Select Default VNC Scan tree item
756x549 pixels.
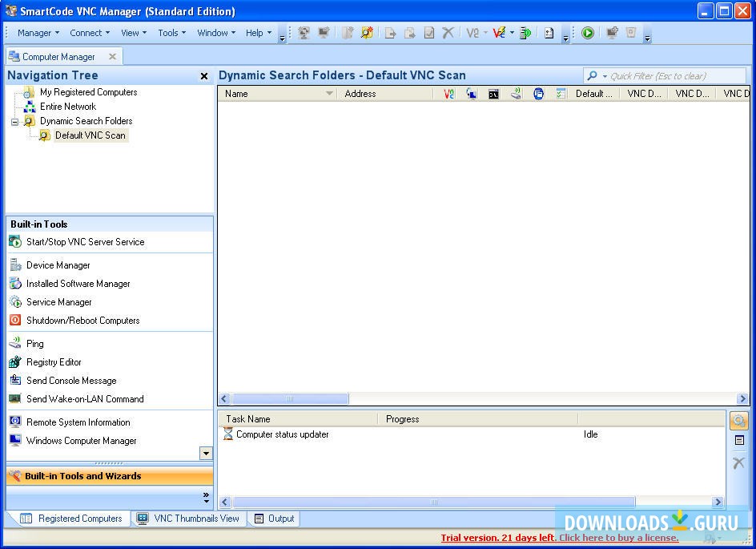[x=90, y=135]
